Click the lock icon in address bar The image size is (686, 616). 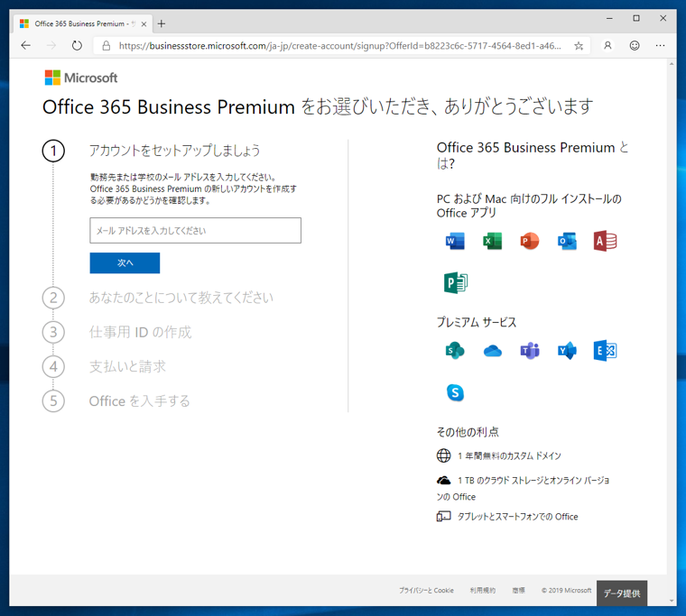[106, 45]
